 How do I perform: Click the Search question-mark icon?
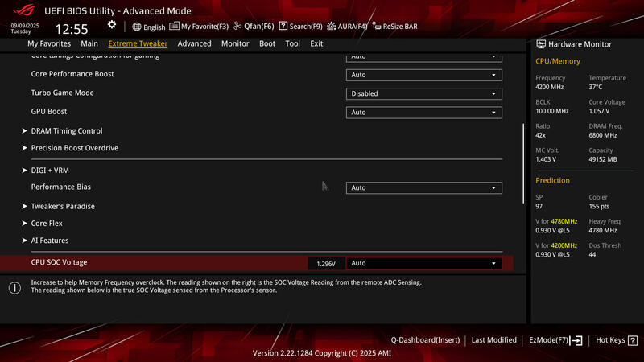click(283, 26)
